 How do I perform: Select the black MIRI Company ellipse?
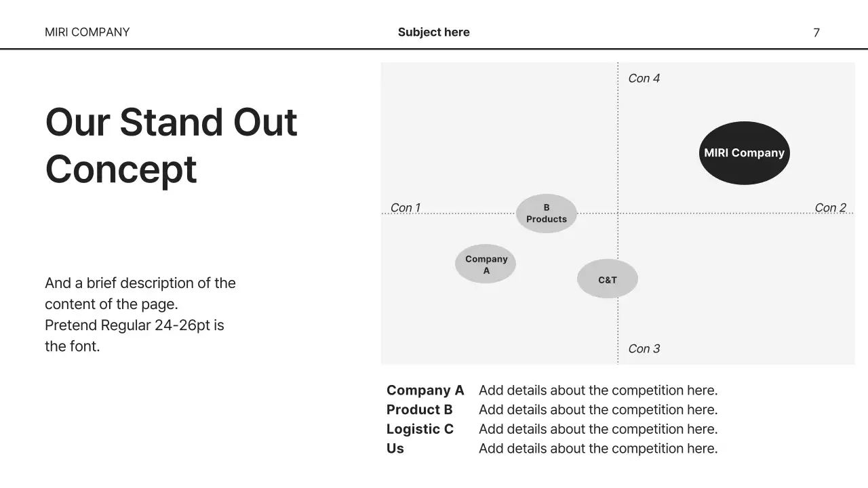[x=744, y=153]
